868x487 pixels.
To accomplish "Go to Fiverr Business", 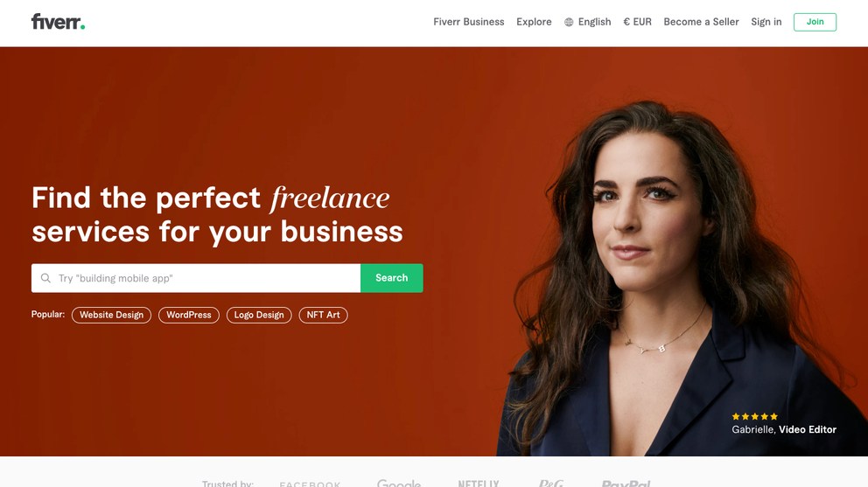I will (x=468, y=22).
